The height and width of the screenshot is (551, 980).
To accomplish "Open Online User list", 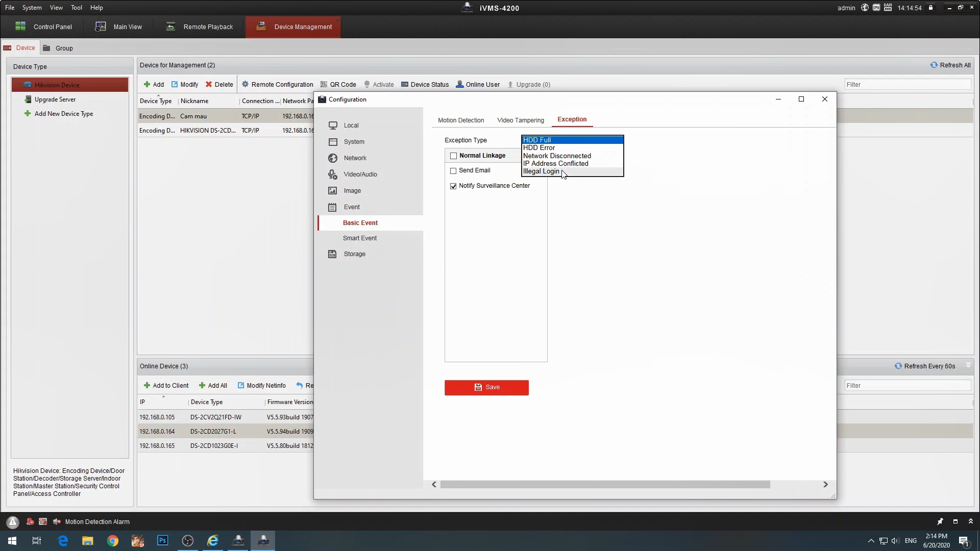I will point(478,85).
